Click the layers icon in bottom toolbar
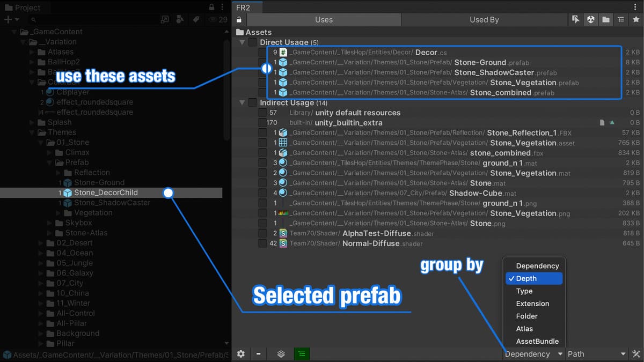 [x=281, y=354]
